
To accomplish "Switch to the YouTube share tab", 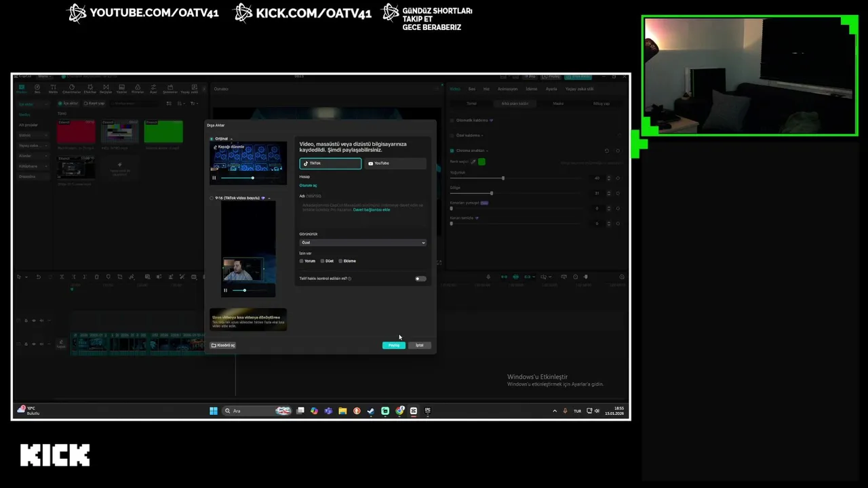I will (395, 163).
